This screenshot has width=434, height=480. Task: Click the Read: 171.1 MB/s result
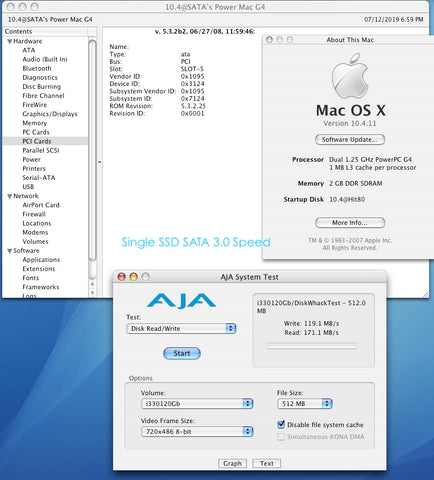coord(311,333)
